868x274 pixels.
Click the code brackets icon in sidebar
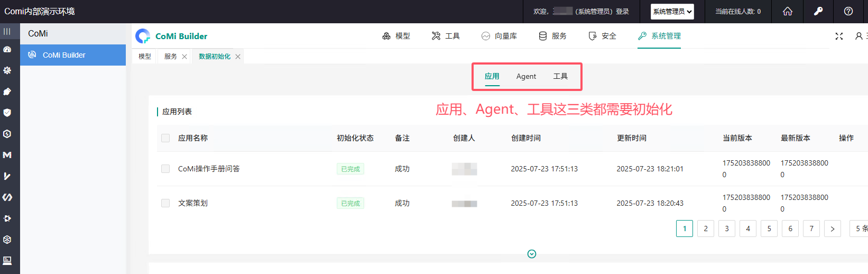[7, 197]
